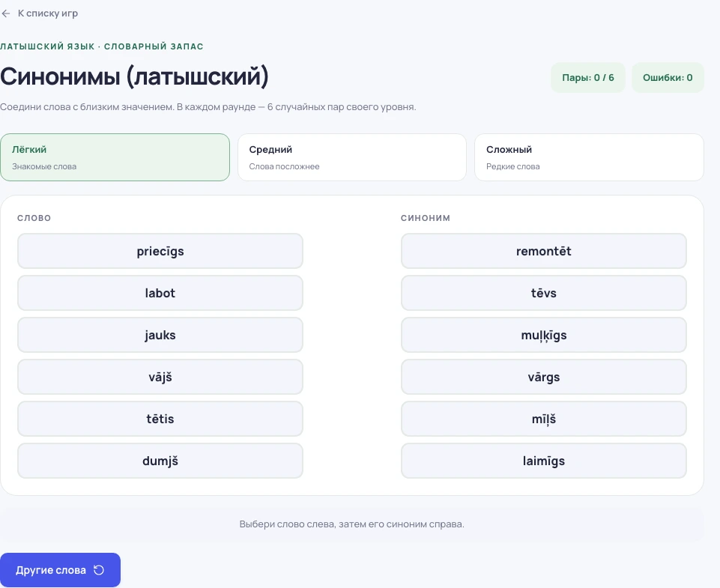The width and height of the screenshot is (720, 588).
Task: Select the synonym 'muļķīgs'
Action: (544, 335)
